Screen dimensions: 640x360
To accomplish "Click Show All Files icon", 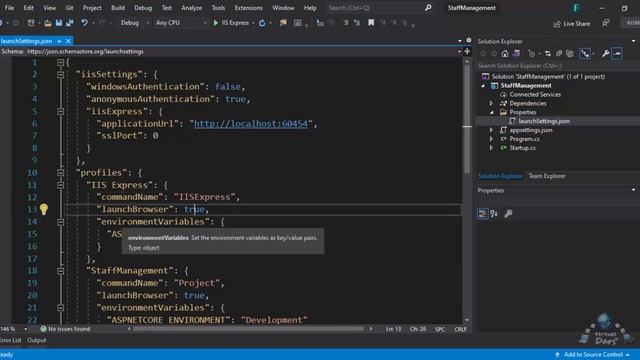I will coord(570,53).
